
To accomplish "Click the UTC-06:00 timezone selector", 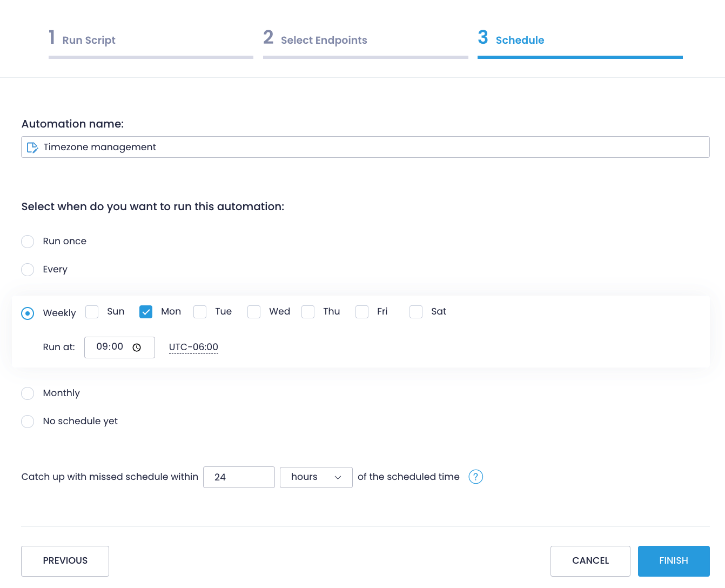I will tap(193, 347).
